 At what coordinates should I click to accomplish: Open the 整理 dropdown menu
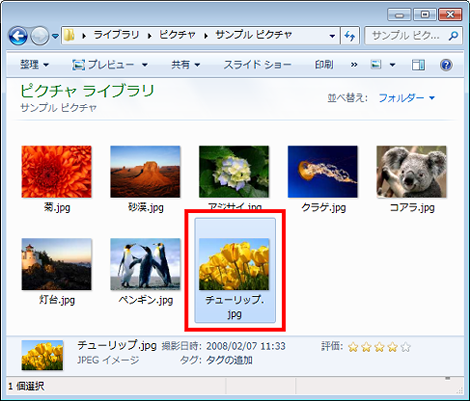(34, 65)
